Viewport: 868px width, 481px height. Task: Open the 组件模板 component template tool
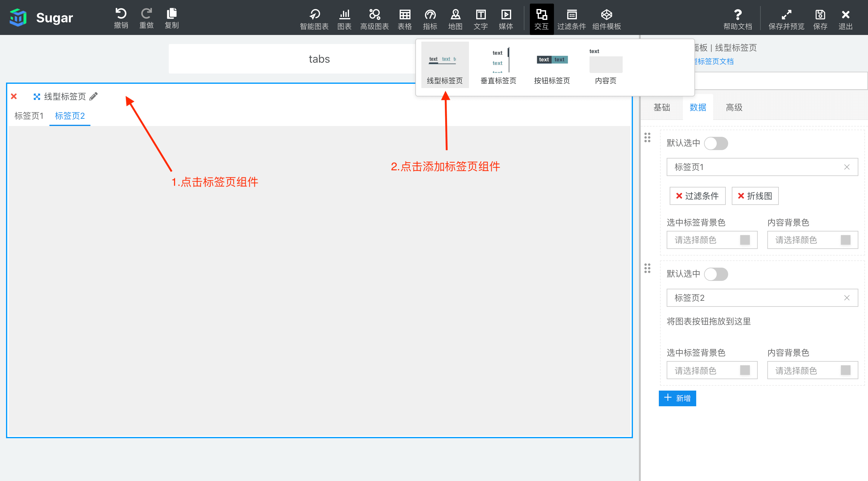(x=606, y=19)
